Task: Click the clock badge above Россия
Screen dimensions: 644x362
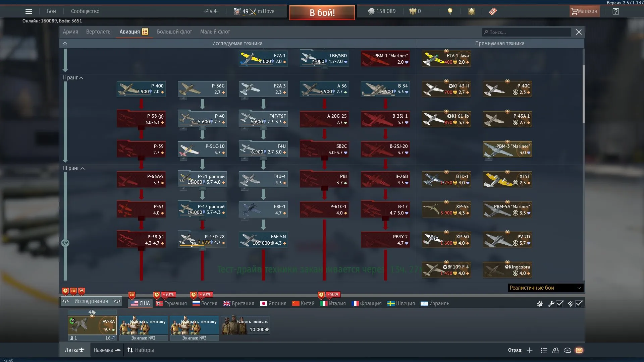Action: 194,295
